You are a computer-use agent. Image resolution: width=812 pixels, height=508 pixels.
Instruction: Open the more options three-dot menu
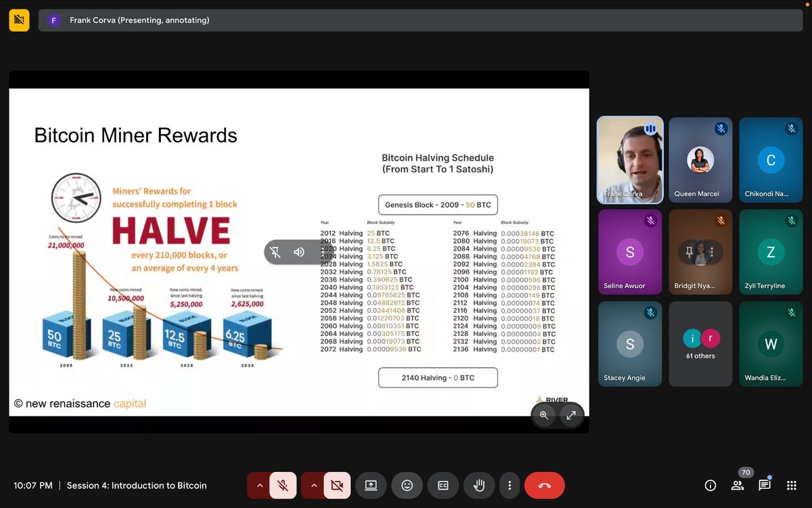[510, 485]
